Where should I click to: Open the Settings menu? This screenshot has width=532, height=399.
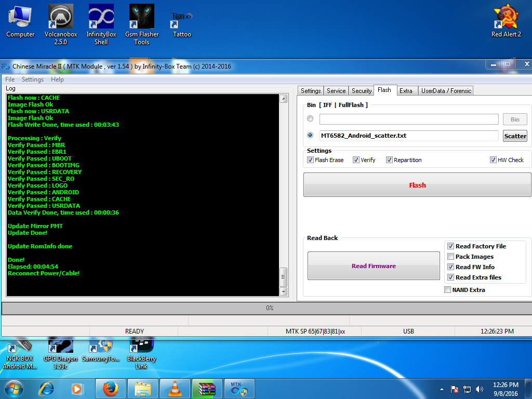32,79
